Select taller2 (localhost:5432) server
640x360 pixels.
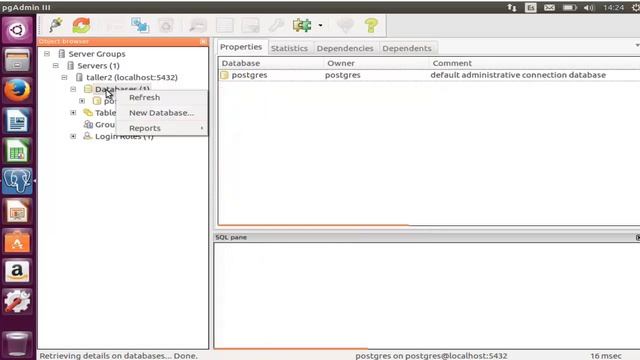click(132, 78)
